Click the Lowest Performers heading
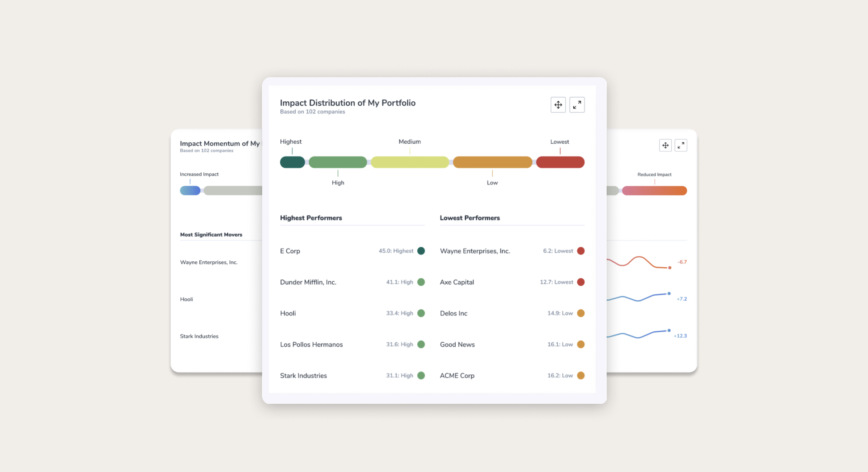 click(x=470, y=218)
